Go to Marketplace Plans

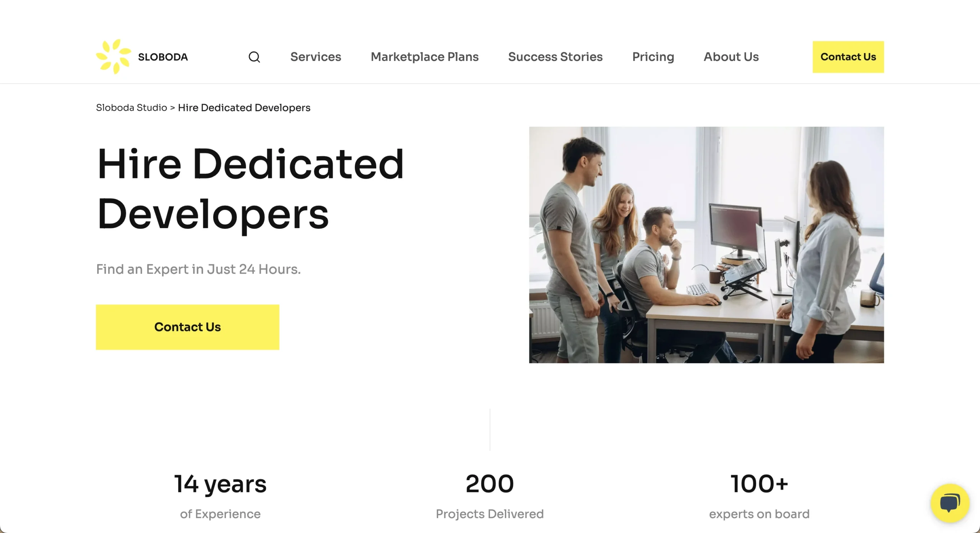425,57
